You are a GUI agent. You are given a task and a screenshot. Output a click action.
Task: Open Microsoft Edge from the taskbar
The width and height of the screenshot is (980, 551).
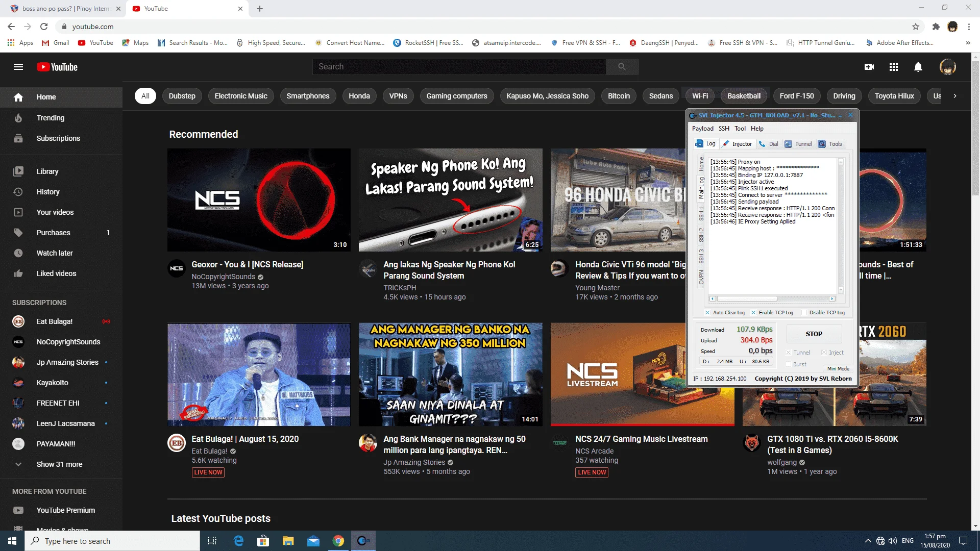pyautogui.click(x=238, y=541)
